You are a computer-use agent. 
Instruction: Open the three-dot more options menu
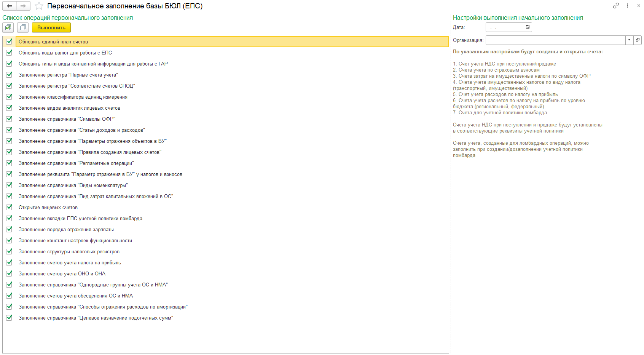627,6
